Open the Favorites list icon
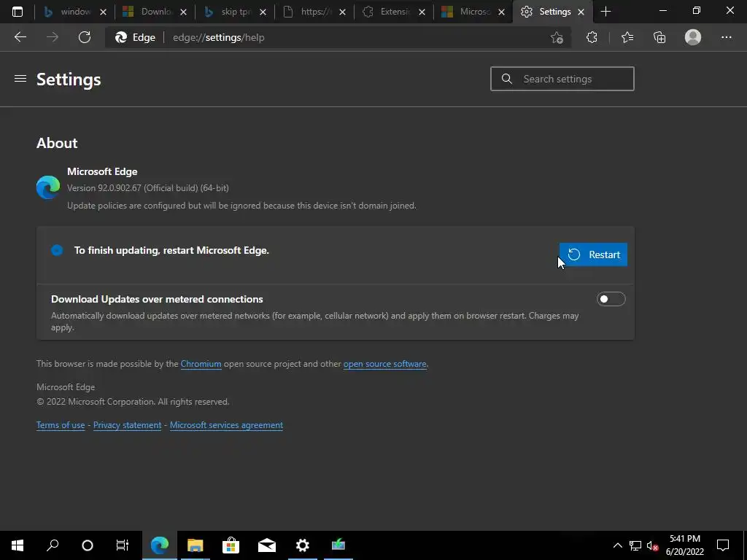Screen dimensions: 747x560 point(627,37)
